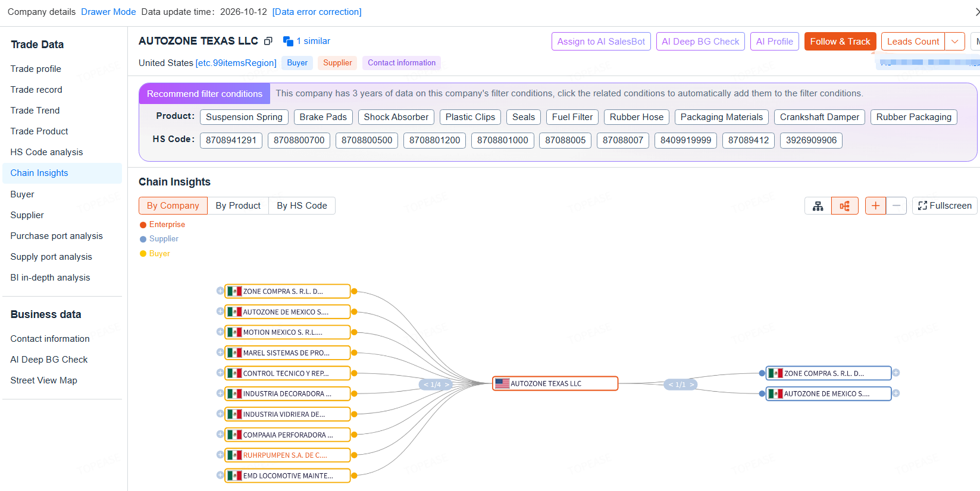Viewport: 980px width, 491px height.
Task: Zoom in on the chain graph
Action: 875,206
